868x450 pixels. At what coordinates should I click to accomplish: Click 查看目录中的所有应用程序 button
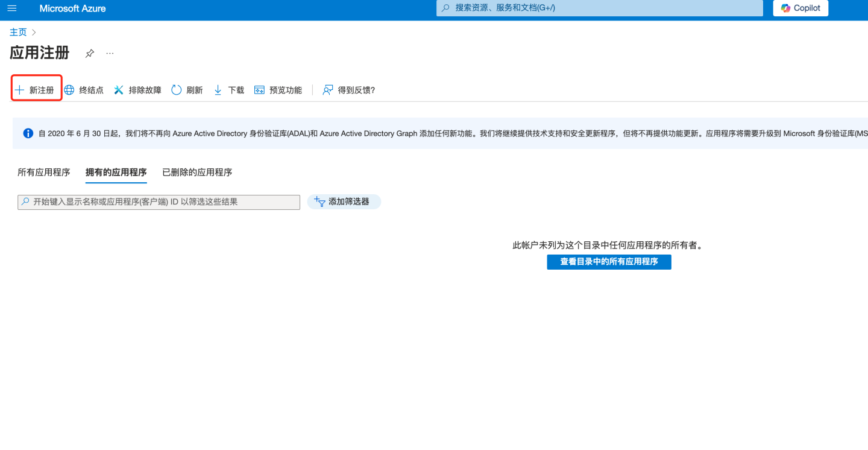tap(609, 262)
